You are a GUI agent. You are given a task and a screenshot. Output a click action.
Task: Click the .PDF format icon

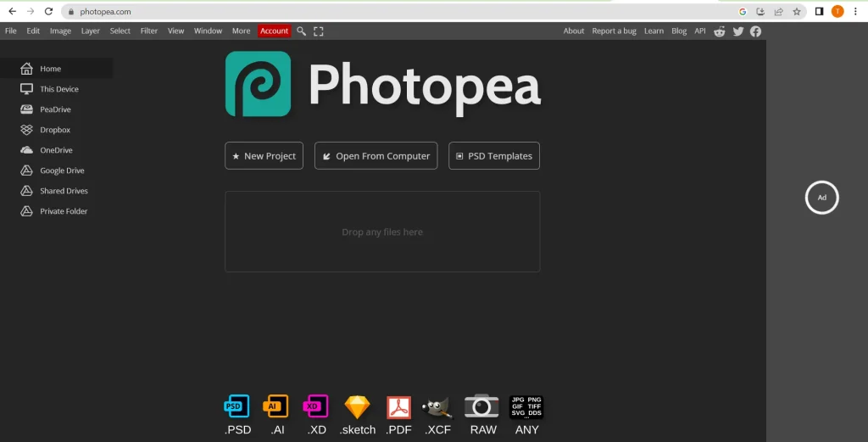point(398,407)
